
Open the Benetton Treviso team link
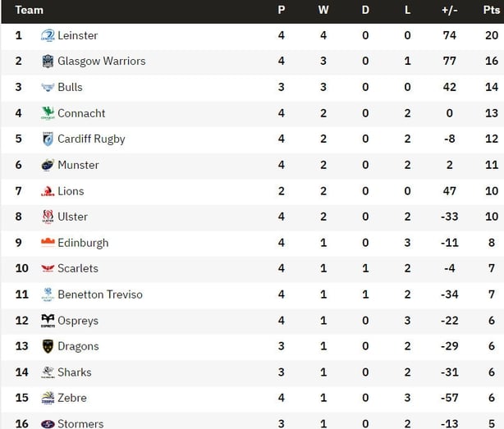tap(100, 294)
